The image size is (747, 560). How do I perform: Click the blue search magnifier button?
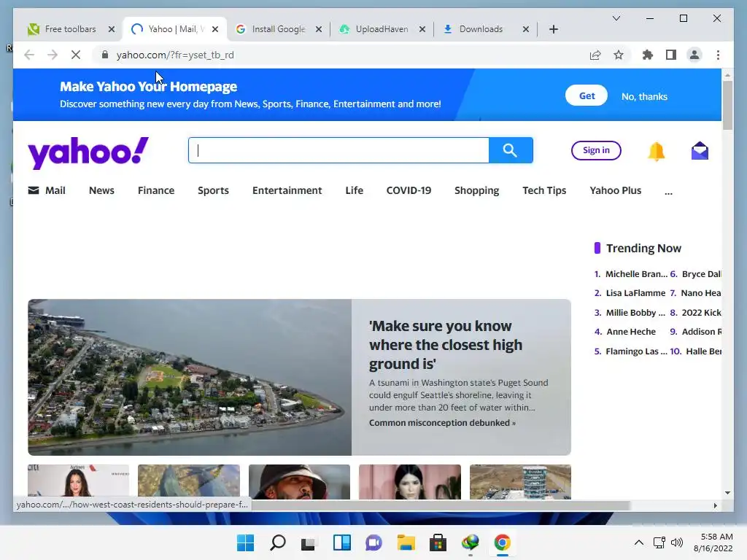(511, 150)
